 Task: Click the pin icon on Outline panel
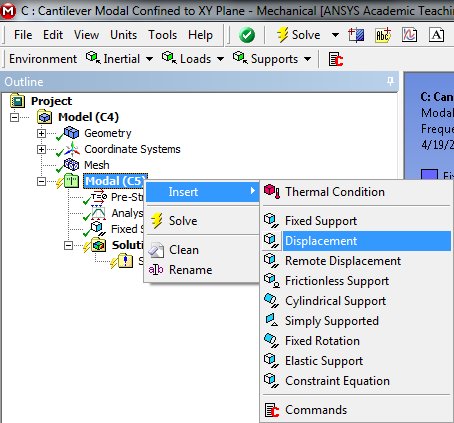pyautogui.click(x=390, y=81)
